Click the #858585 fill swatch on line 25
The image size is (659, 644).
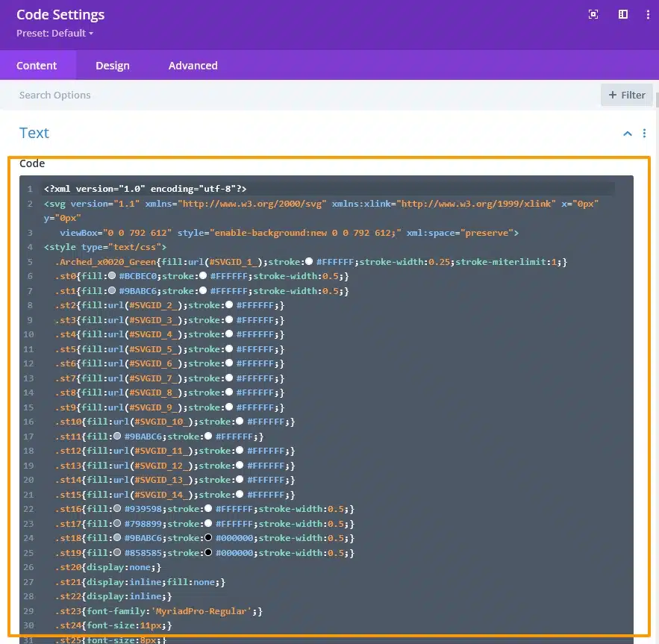click(117, 552)
